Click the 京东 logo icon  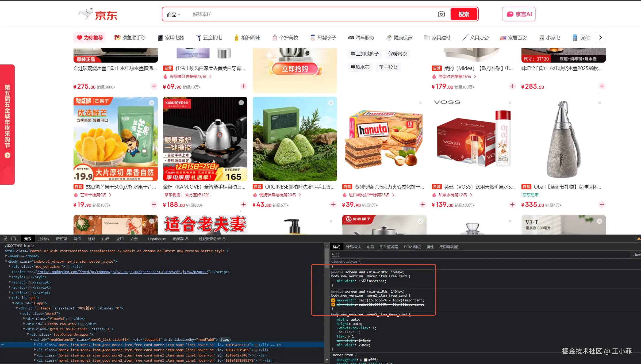click(98, 15)
